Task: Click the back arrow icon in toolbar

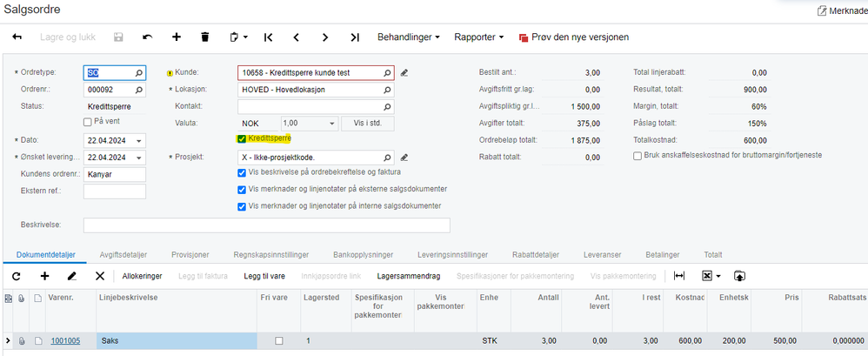Action: pos(17,37)
